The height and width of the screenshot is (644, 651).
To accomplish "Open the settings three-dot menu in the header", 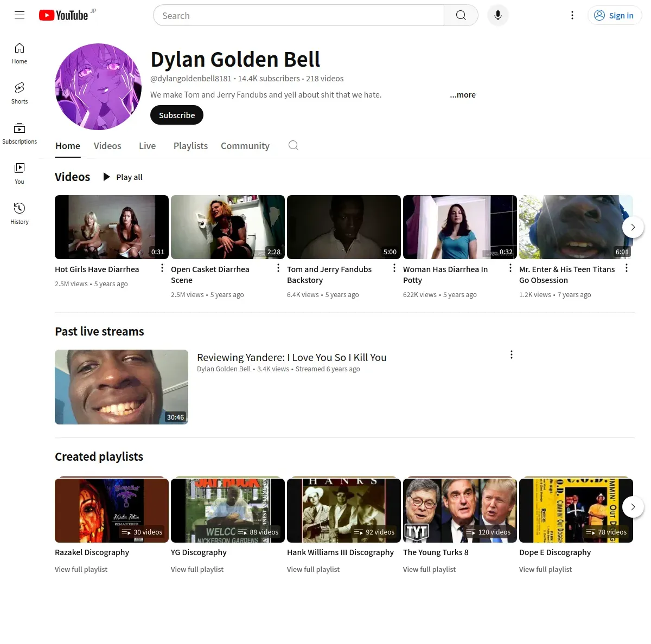I will (x=572, y=15).
